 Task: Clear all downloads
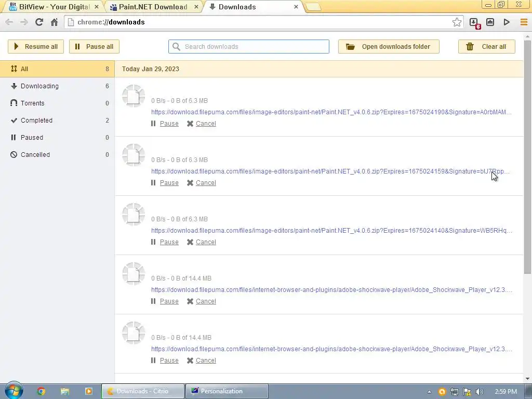point(486,46)
